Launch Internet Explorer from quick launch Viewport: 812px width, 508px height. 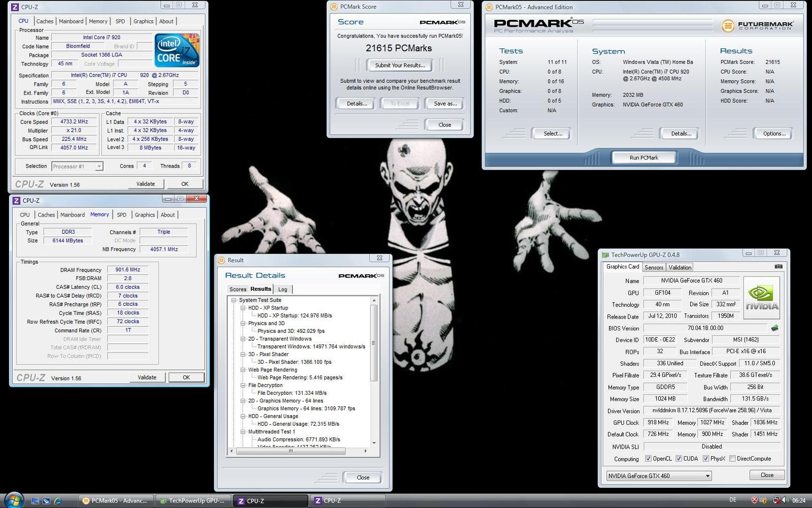coord(57,501)
